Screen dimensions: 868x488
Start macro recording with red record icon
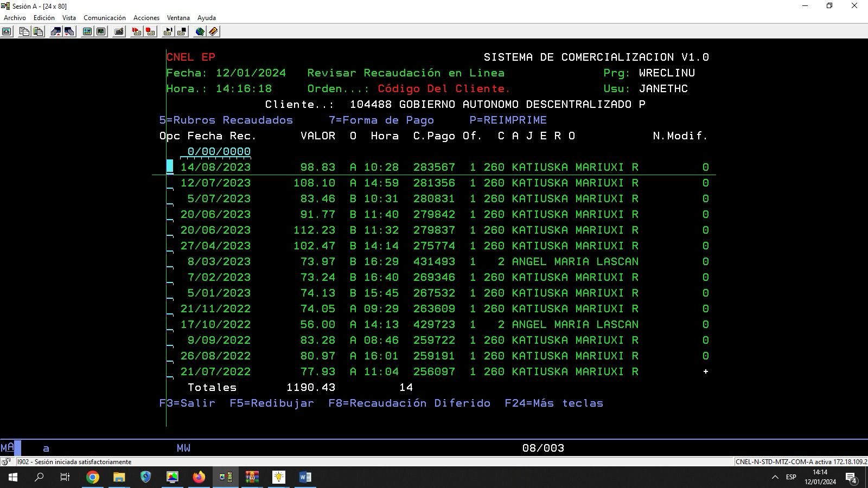(137, 31)
